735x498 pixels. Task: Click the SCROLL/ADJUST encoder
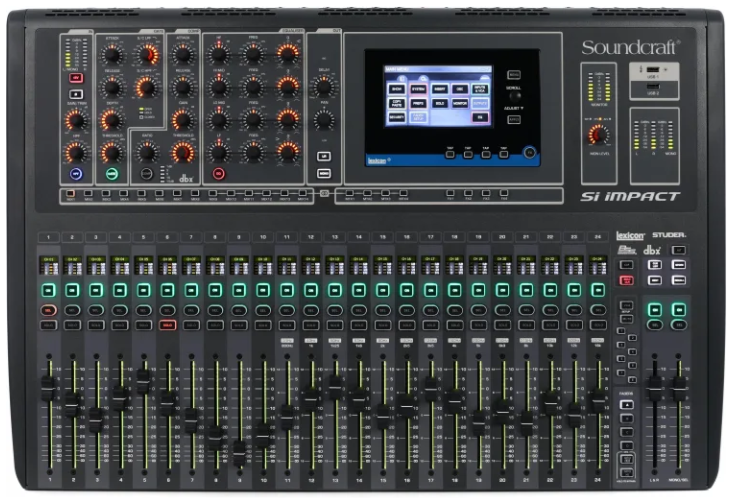click(x=515, y=97)
